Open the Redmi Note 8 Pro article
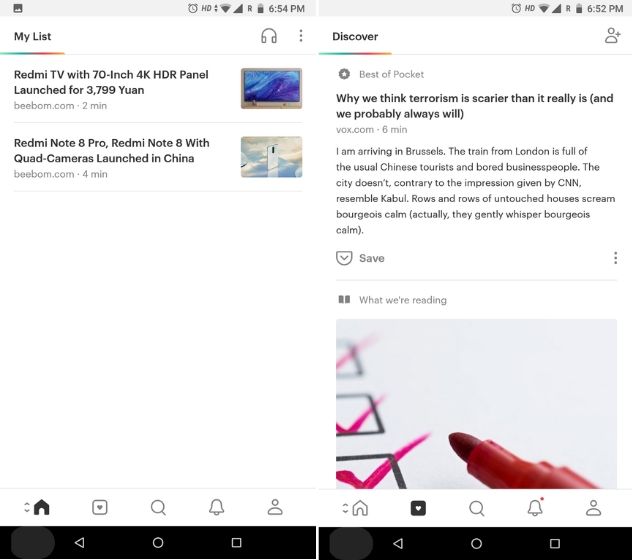The width and height of the screenshot is (632, 560). 158,157
